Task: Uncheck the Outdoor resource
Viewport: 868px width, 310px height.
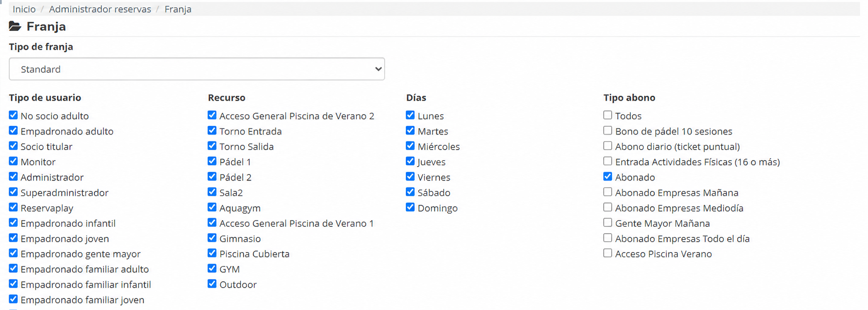Action: click(212, 284)
